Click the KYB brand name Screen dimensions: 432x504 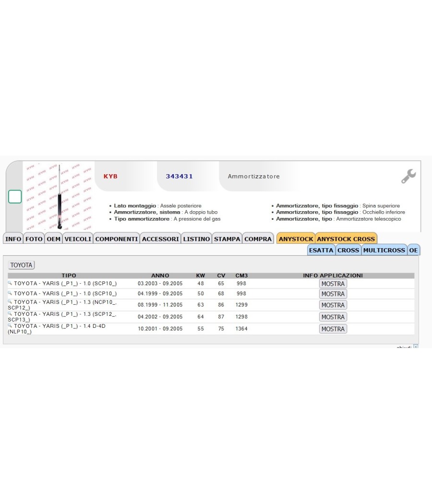(110, 176)
